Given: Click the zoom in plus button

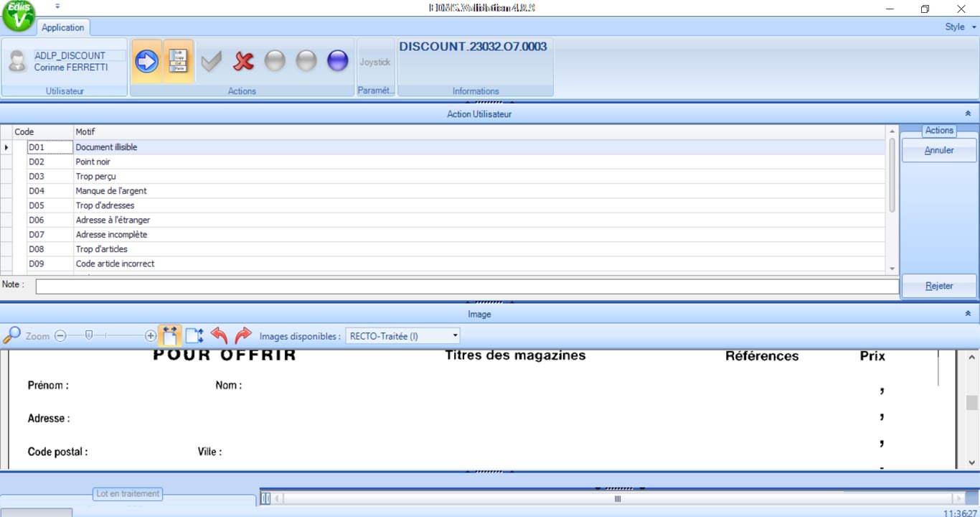Looking at the screenshot, I should (x=150, y=336).
